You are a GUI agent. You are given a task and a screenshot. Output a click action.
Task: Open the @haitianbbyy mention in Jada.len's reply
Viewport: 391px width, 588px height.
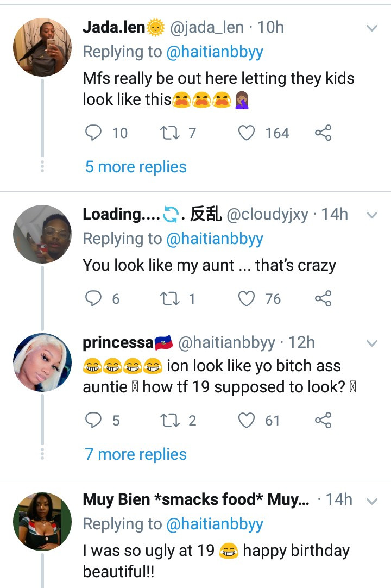point(215,52)
